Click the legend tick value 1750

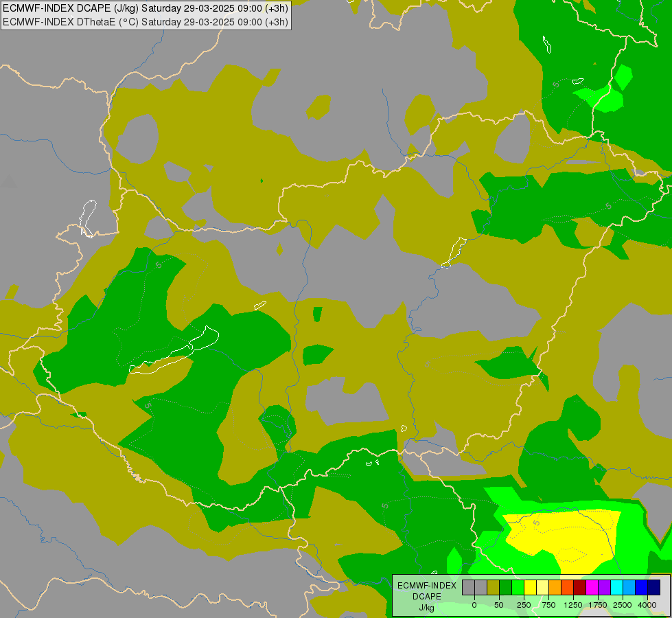pos(598,605)
